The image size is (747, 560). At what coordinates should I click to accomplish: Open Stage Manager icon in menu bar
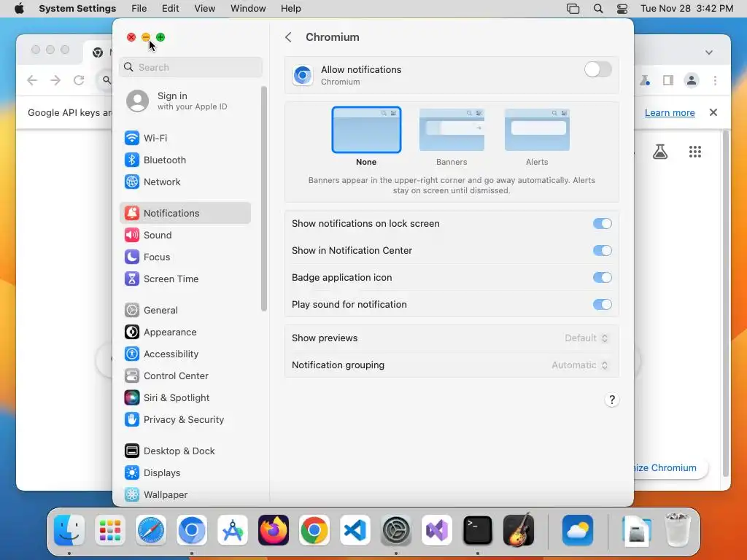pyautogui.click(x=573, y=9)
